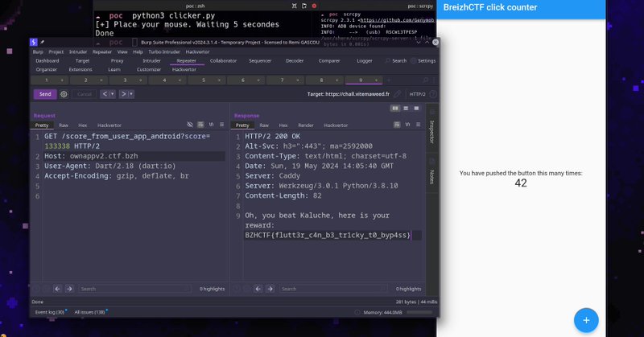The image size is (644, 337).
Task: Search Repeater tabs with magnifier icon
Action: (426, 80)
